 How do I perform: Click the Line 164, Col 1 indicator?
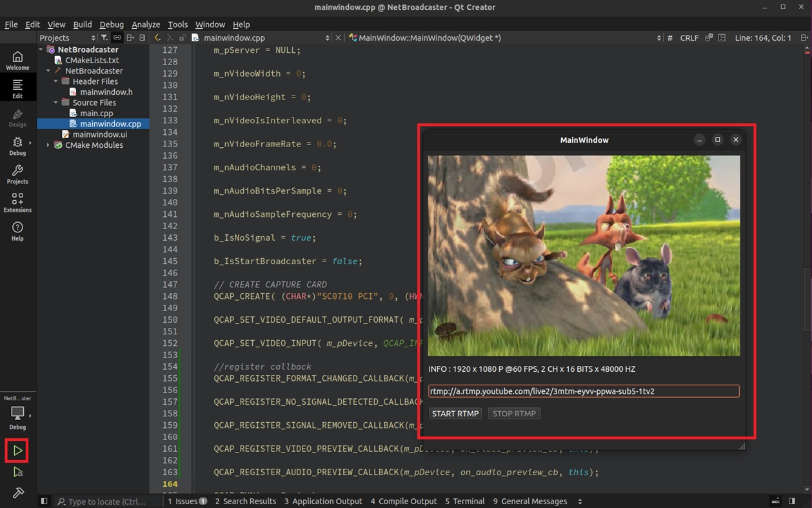click(x=763, y=38)
